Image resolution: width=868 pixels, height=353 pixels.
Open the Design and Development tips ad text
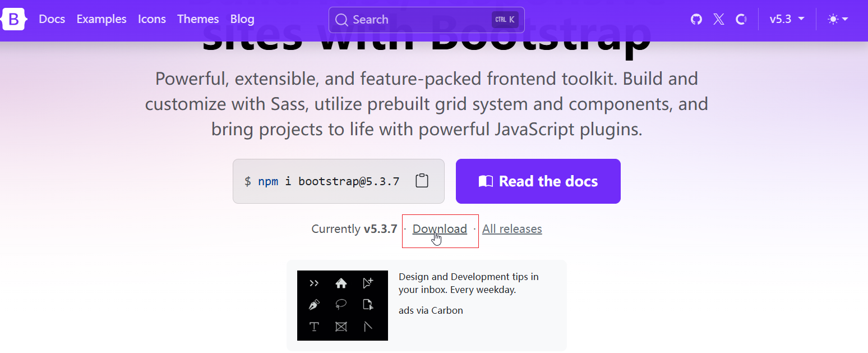pos(469,283)
